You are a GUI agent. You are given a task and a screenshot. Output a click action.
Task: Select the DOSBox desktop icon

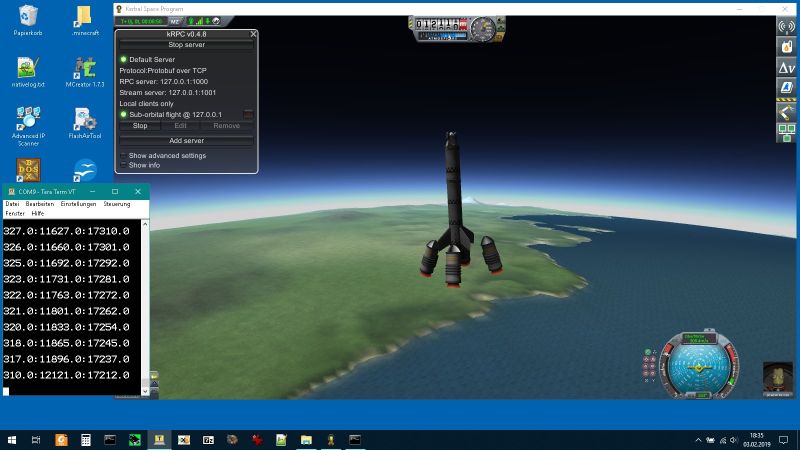[x=28, y=170]
